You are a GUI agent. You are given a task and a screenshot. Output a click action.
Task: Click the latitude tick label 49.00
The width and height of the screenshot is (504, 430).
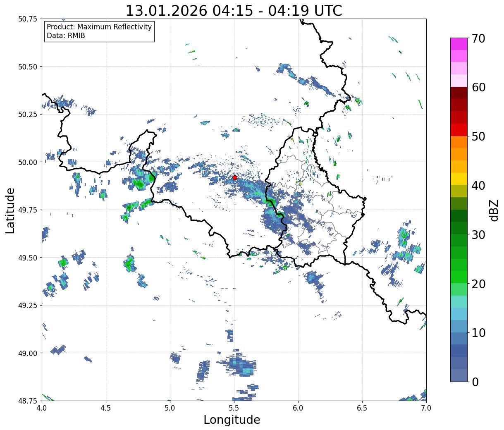pyautogui.click(x=28, y=353)
